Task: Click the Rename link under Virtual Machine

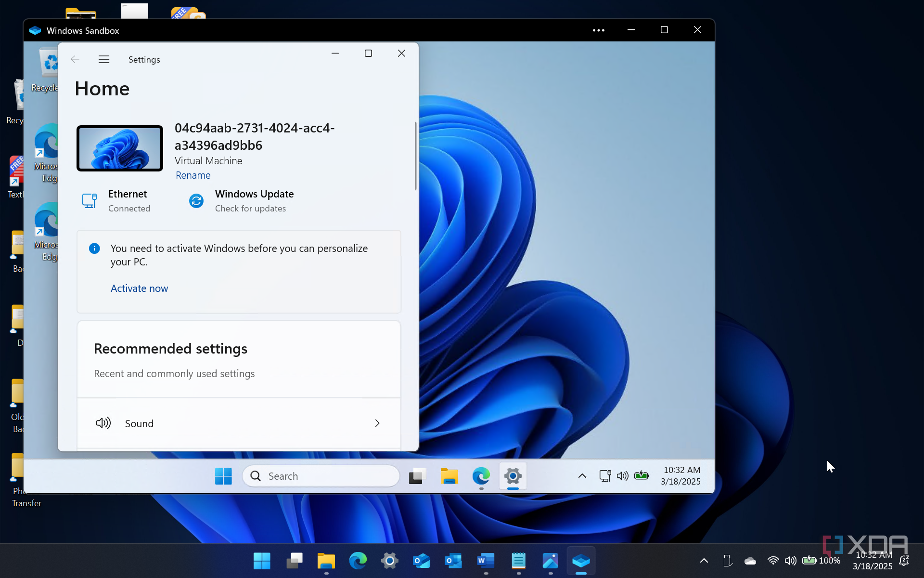Action: [x=193, y=175]
